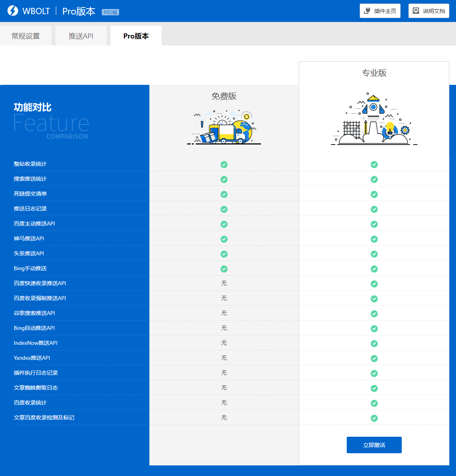Click free version 无 for 插件执行日志记录

point(224,373)
